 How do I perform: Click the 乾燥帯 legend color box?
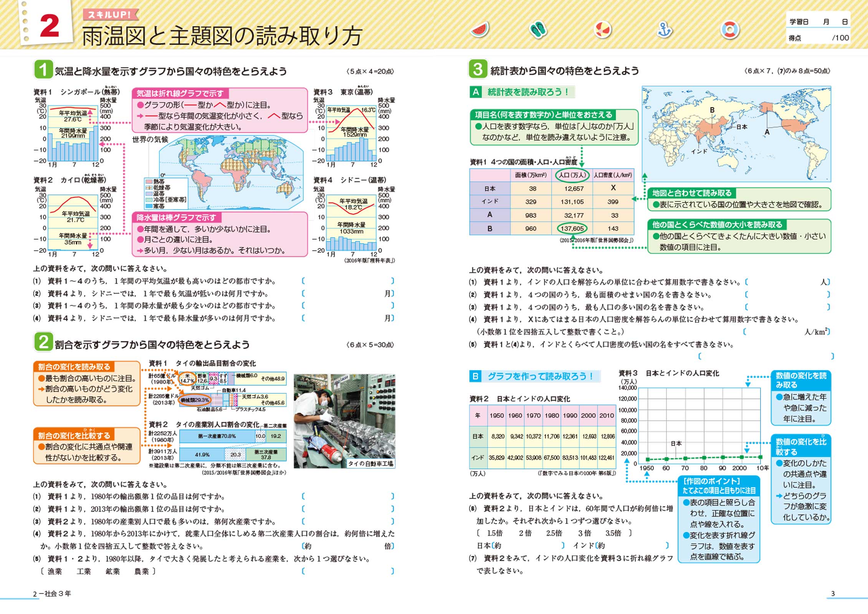pos(149,188)
